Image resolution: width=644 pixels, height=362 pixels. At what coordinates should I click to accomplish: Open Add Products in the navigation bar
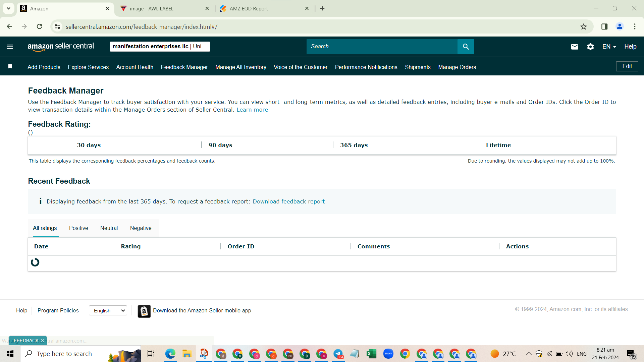pos(44,67)
